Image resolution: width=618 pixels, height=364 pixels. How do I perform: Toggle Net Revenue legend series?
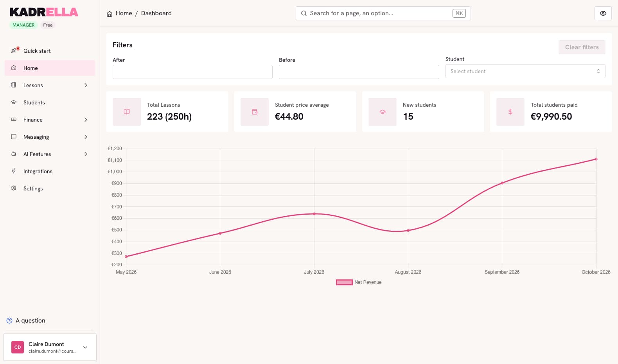(x=359, y=282)
